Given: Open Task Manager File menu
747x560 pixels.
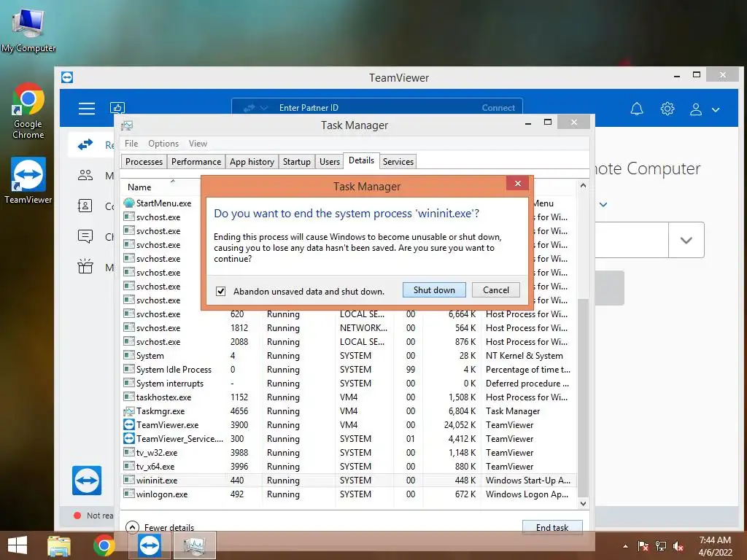Looking at the screenshot, I should click(x=131, y=144).
